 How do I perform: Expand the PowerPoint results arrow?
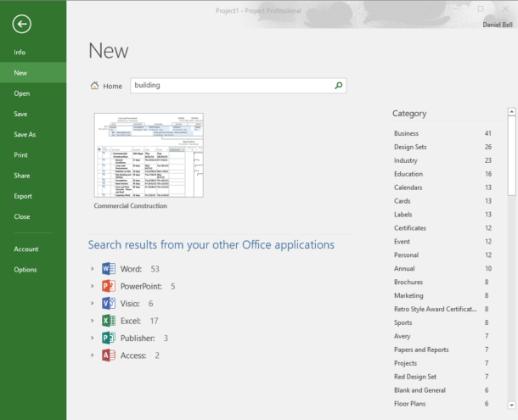pos(93,286)
